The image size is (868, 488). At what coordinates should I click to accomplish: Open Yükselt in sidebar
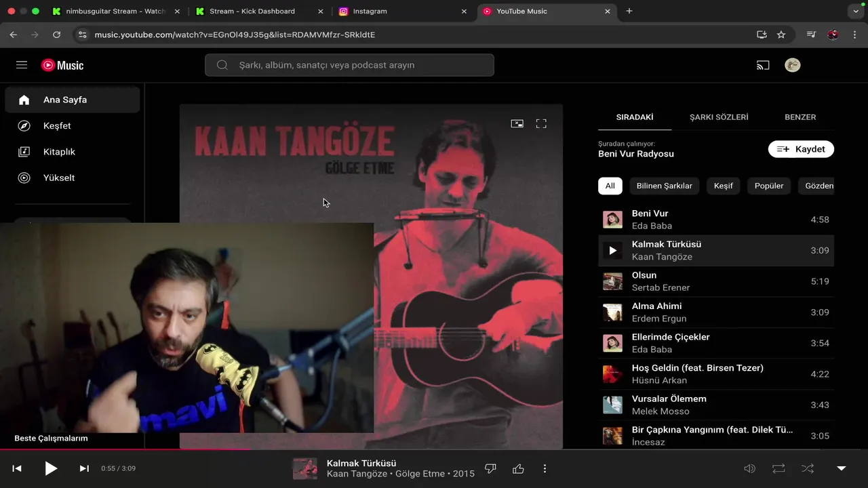[x=73, y=178]
